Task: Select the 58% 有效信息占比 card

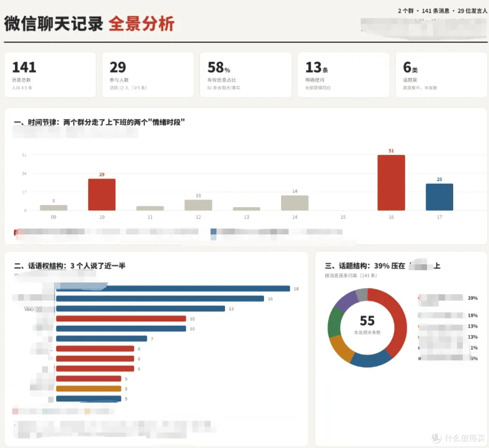Action: 245,75
